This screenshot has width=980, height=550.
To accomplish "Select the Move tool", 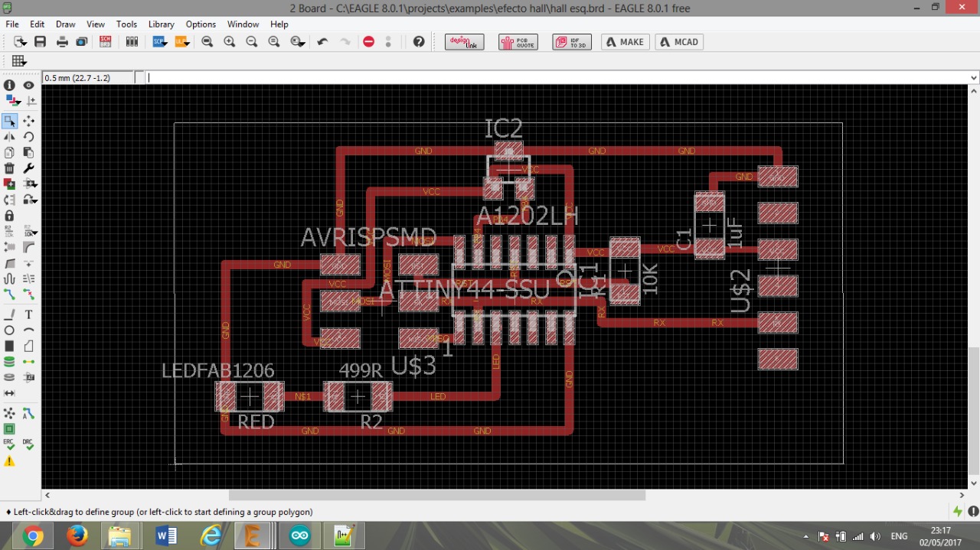I will [28, 121].
